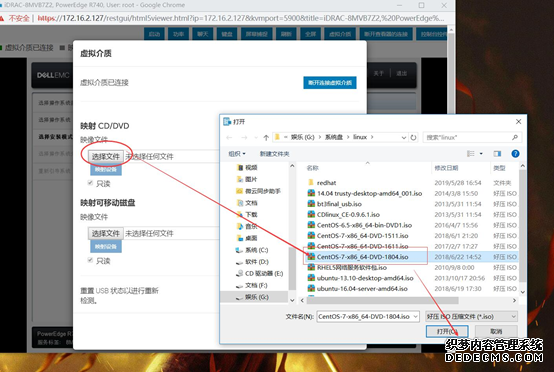Click 选择文件 under 映射 CD/DVD
The width and height of the screenshot is (554, 372).
point(106,156)
